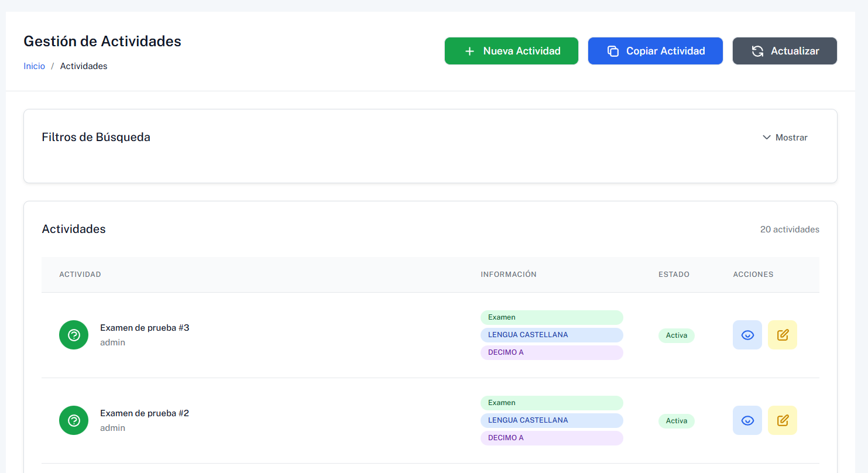Click the question-mark icon for Examen de prueba #3
Screen dimensions: 868x473
[x=74, y=335]
